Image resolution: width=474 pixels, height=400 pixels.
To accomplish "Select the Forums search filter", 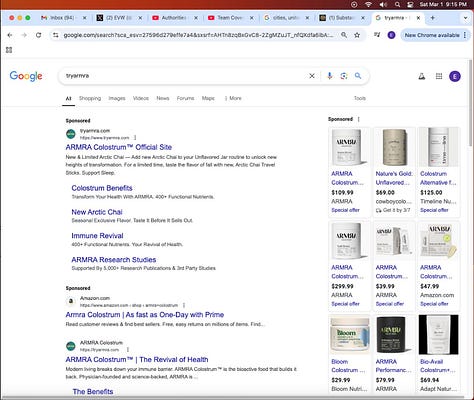I will pyautogui.click(x=185, y=98).
